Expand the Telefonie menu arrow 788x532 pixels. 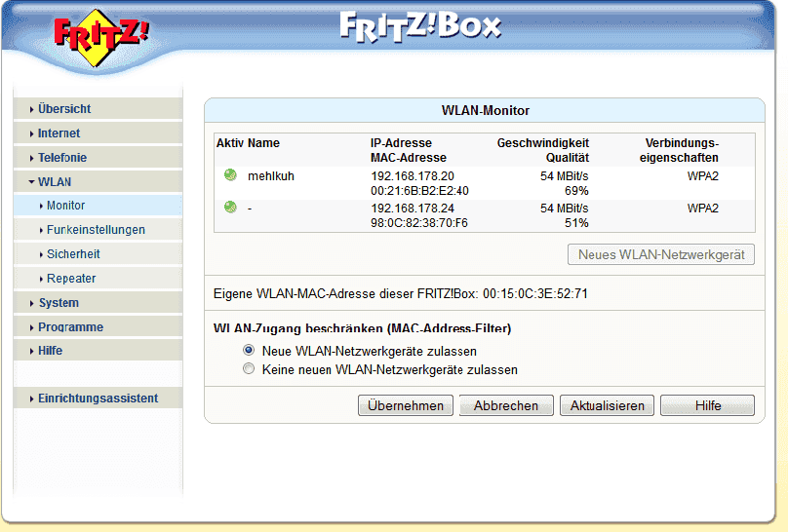point(31,158)
